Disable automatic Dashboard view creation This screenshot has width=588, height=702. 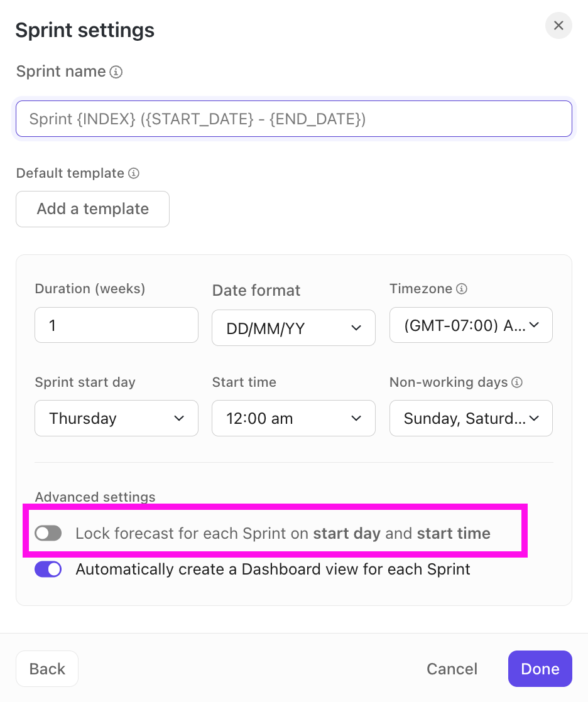click(x=48, y=569)
